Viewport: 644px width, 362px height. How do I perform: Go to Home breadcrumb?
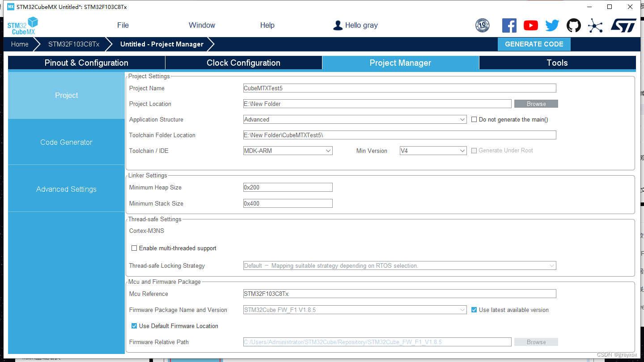tap(20, 44)
